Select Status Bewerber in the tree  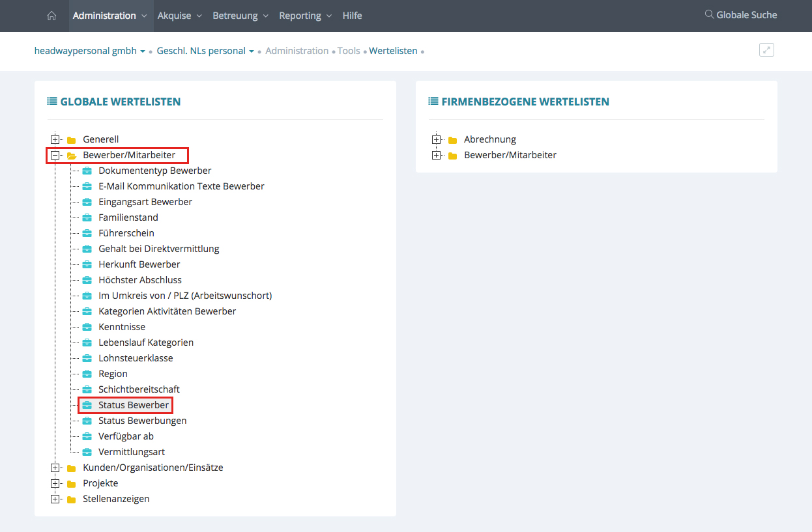134,405
